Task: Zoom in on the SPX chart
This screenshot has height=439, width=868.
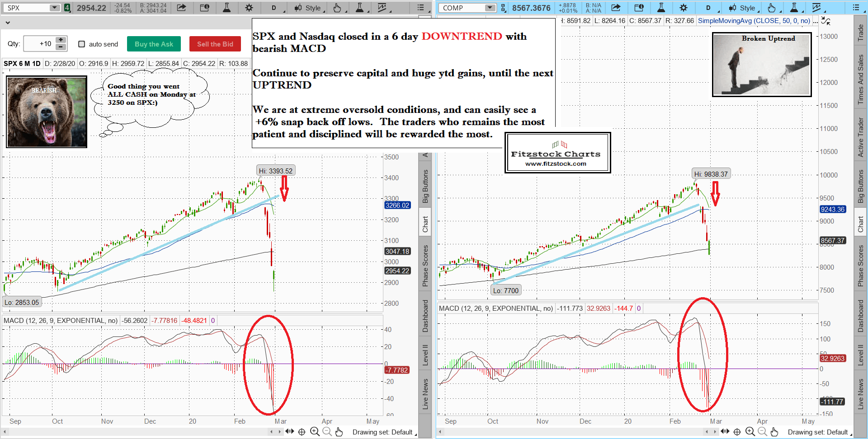Action: tap(315, 432)
